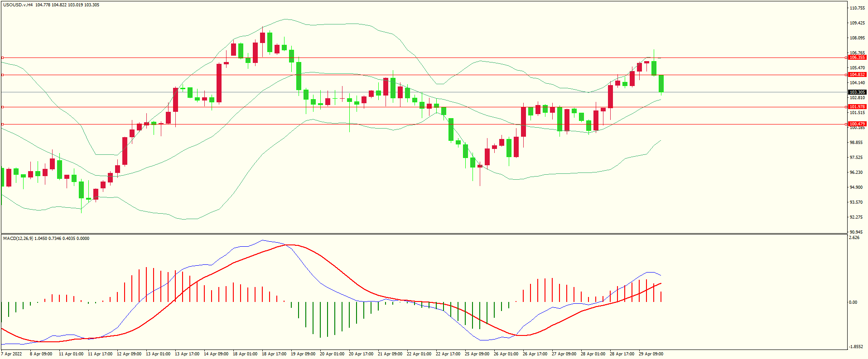The image size is (868, 359).
Task: Click the 110.755 value on the price scale
Action: pos(857,8)
